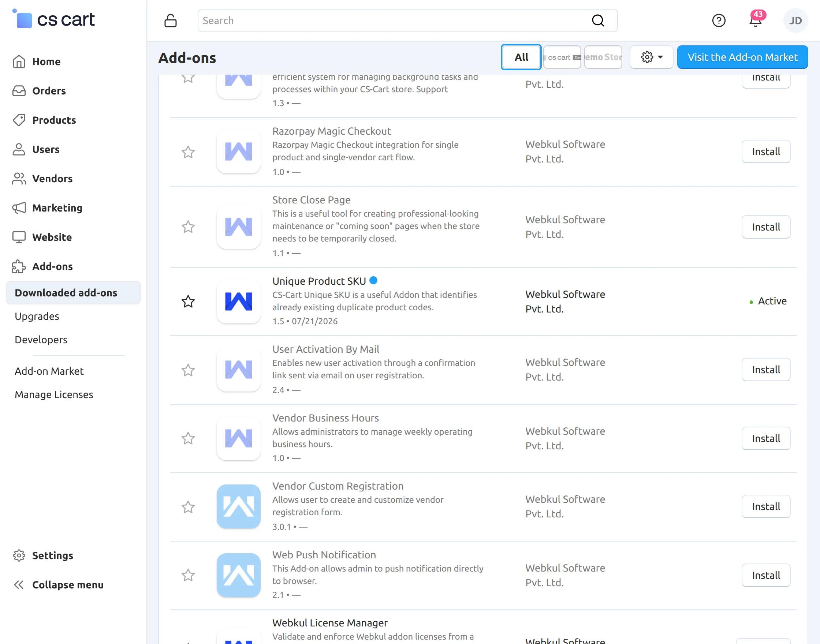820x644 pixels.
Task: Open Developers submenu item
Action: (x=41, y=340)
